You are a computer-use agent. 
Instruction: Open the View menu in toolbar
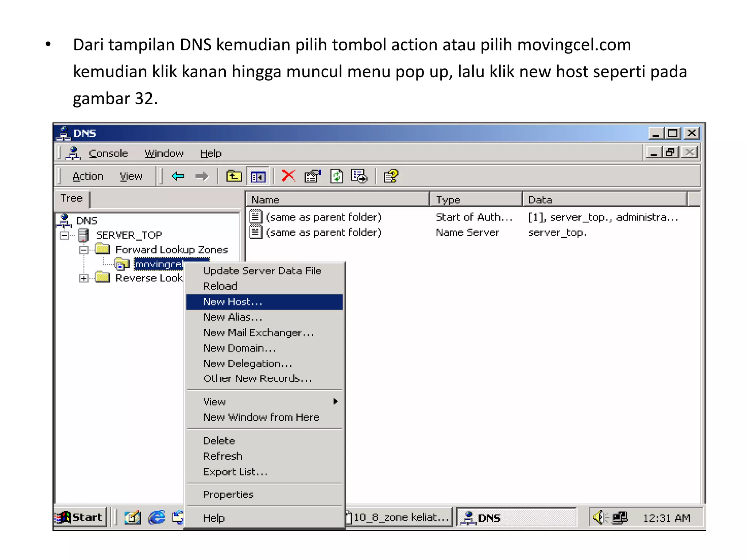point(131,176)
